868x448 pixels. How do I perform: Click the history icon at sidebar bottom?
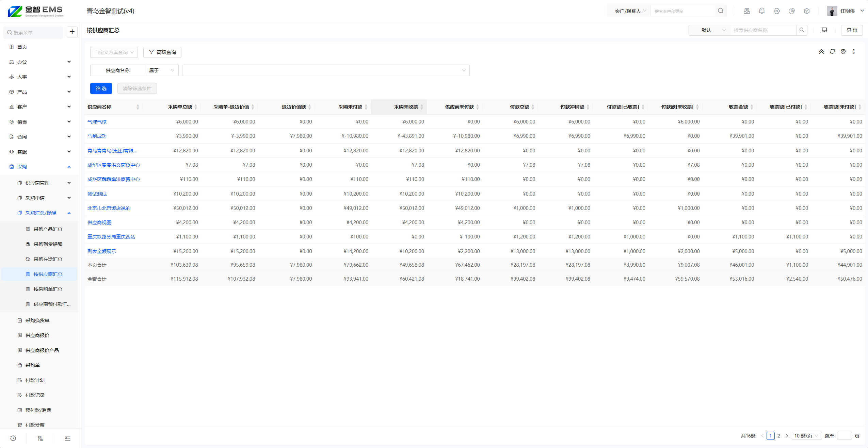point(13,438)
